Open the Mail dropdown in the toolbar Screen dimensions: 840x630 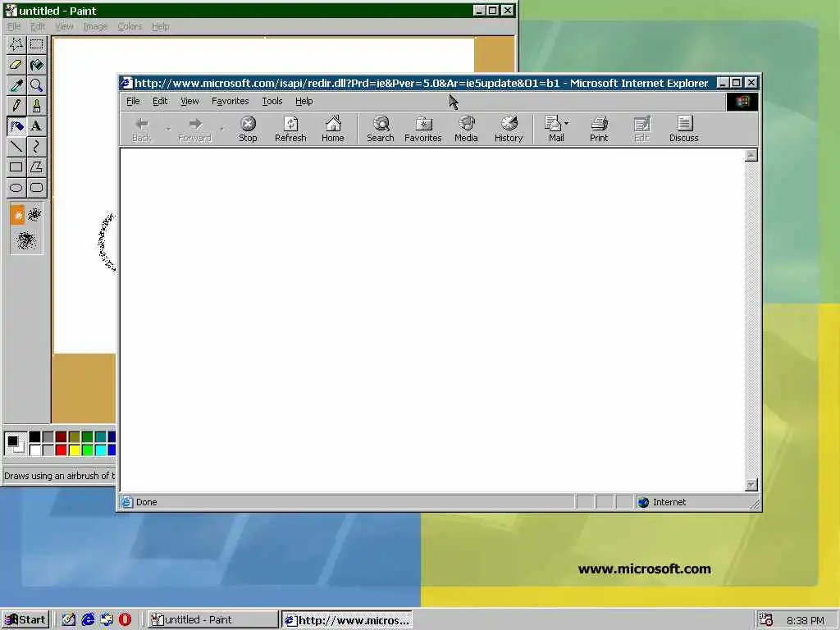coord(566,123)
